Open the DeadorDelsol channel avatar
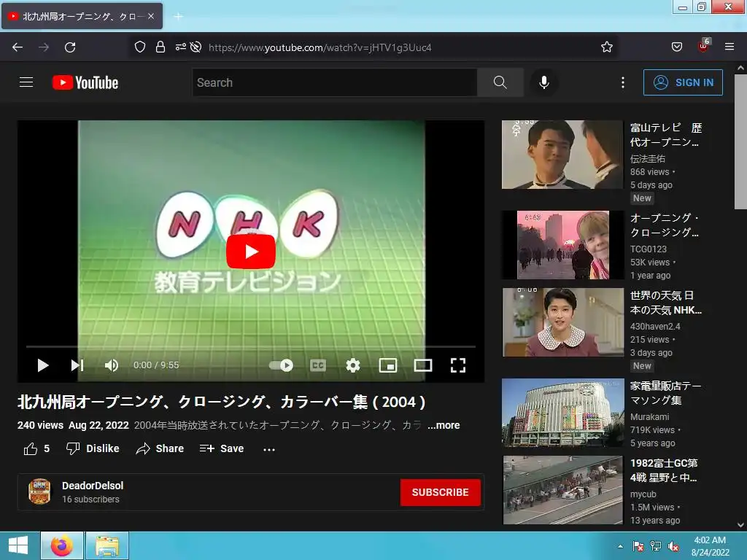 (39, 491)
